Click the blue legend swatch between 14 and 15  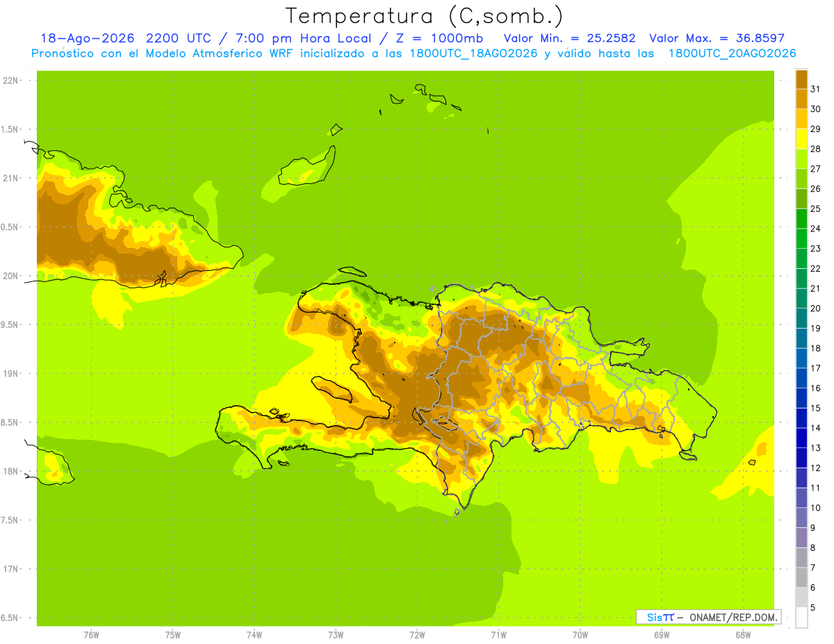(x=801, y=418)
